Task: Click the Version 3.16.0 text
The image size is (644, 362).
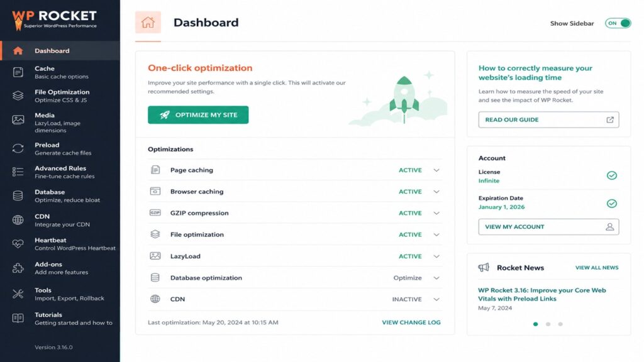Action: click(53, 347)
